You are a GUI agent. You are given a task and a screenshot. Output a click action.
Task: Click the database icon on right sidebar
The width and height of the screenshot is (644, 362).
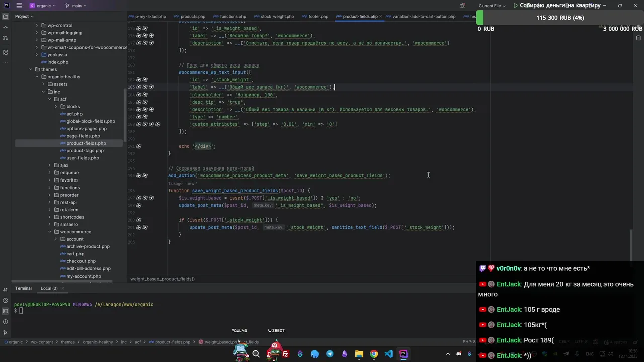[x=639, y=38]
